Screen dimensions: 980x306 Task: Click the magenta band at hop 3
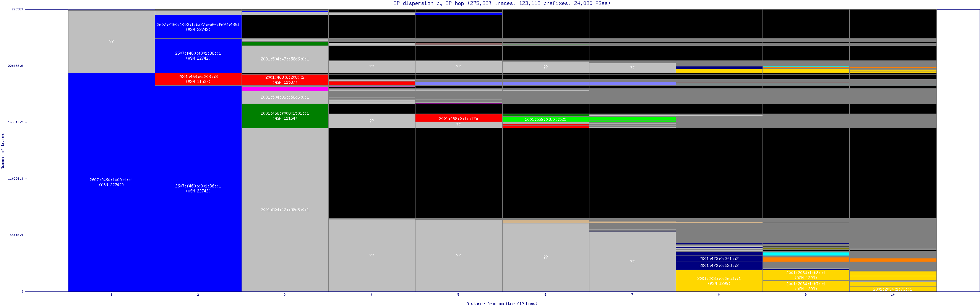pyautogui.click(x=285, y=89)
